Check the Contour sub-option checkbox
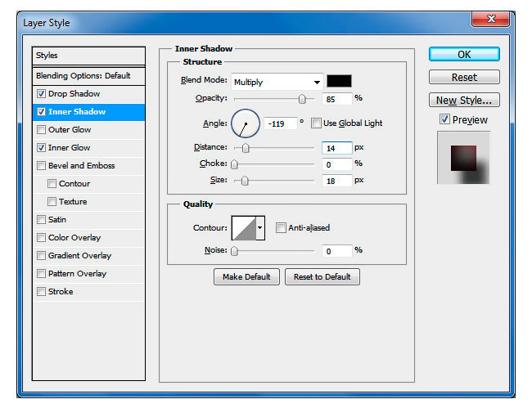Screen dimensions: 532x408 tap(52, 183)
